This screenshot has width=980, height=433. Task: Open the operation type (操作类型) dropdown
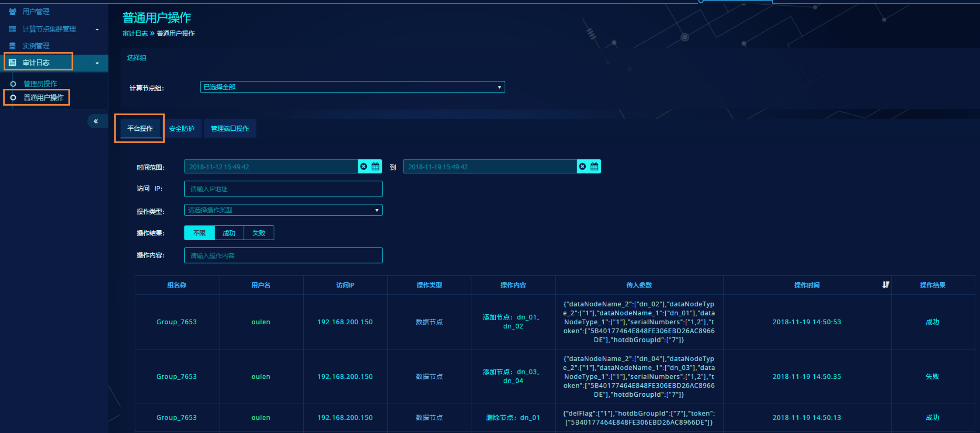click(x=283, y=210)
